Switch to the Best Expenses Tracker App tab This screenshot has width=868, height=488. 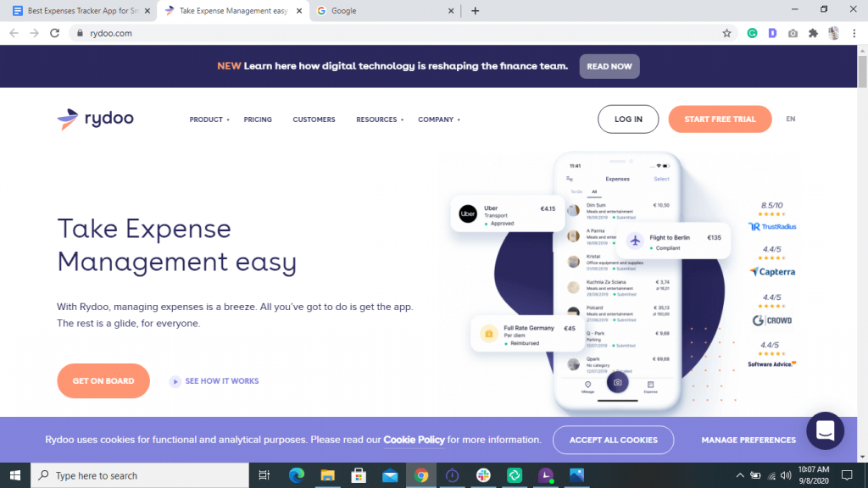(79, 11)
